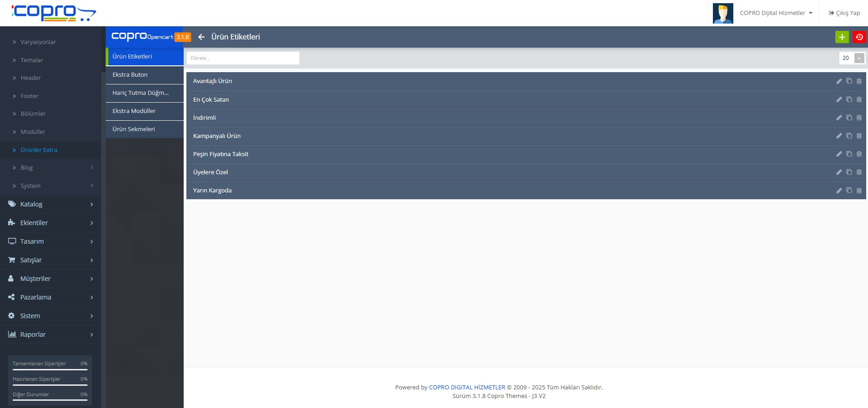The width and height of the screenshot is (868, 408).
Task: Click the Çıkış Yap logout link
Action: pos(844,13)
